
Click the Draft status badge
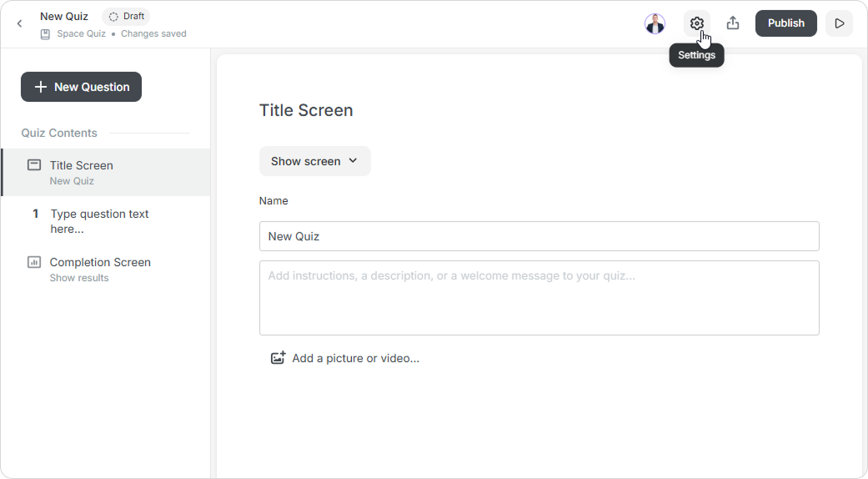pos(126,16)
